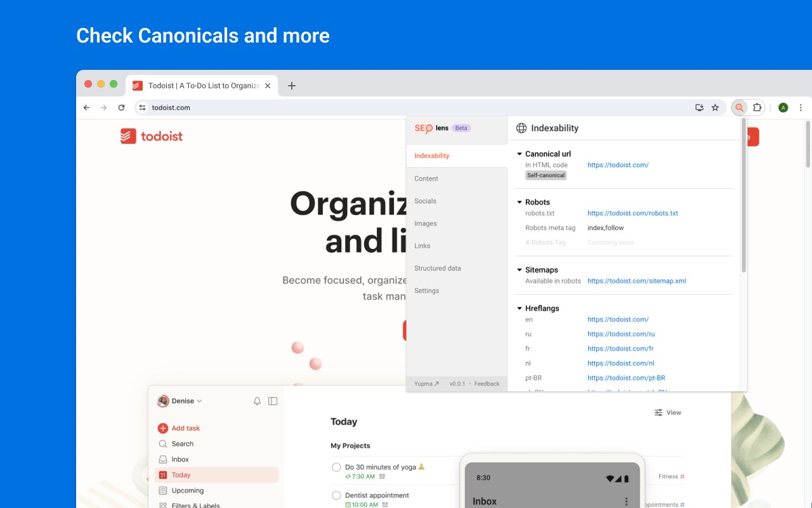
Task: Select Today in Todoist sidebar
Action: [x=216, y=475]
